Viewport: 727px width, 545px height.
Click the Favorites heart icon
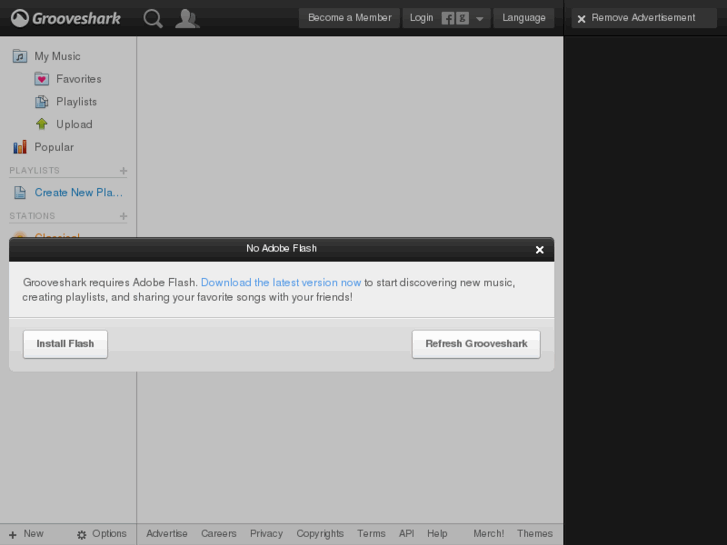(42, 79)
